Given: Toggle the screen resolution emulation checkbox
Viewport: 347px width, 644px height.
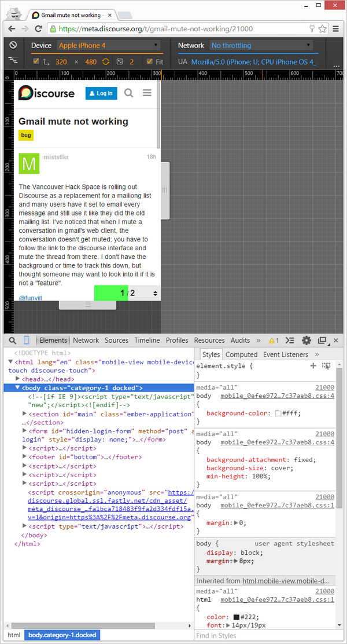Looking at the screenshot, I should 36,61.
